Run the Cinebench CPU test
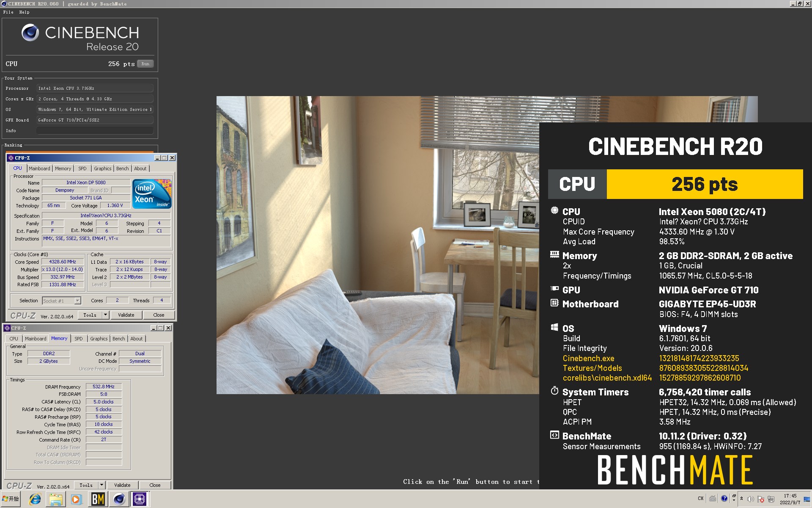Screen dimensions: 812x508 coord(145,64)
